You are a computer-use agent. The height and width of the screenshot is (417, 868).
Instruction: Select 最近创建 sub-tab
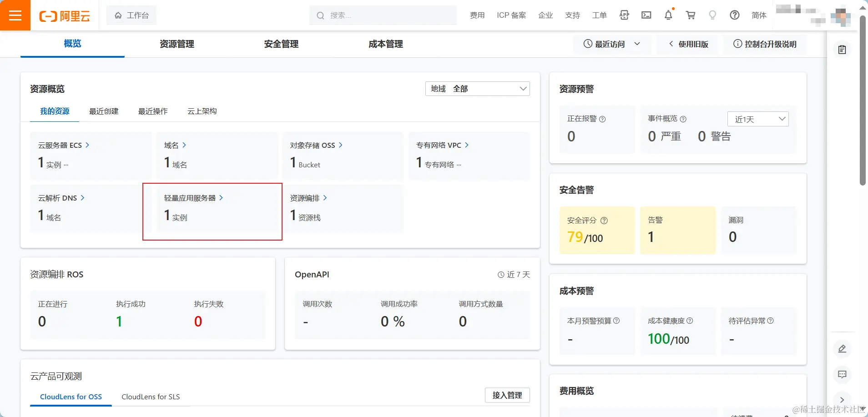click(x=104, y=111)
